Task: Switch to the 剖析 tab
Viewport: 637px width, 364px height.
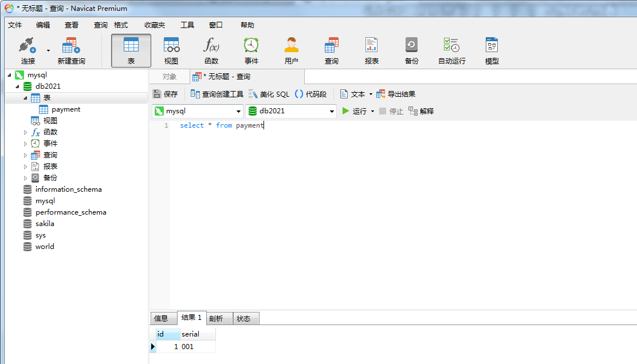Action: [x=219, y=319]
